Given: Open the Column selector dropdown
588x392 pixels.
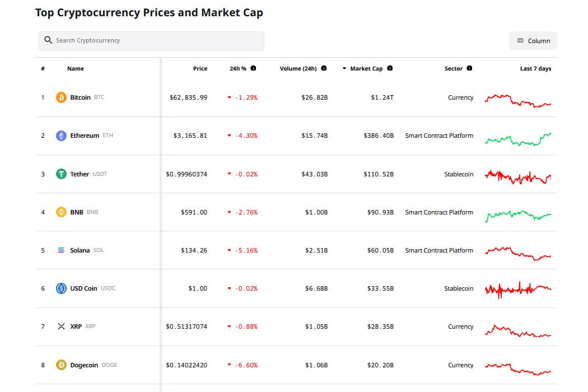Looking at the screenshot, I should 533,40.
